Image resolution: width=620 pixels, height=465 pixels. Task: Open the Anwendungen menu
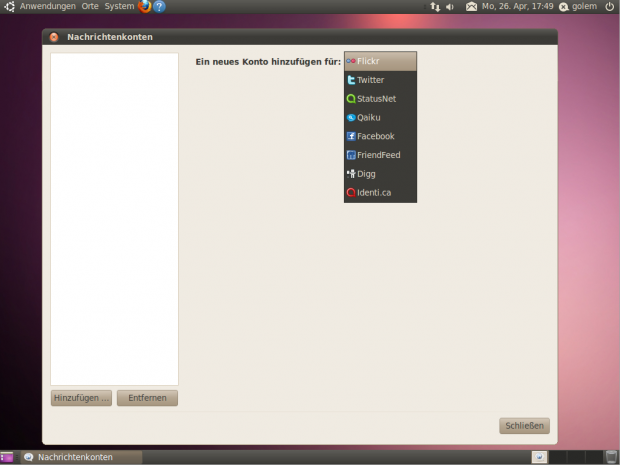point(47,6)
